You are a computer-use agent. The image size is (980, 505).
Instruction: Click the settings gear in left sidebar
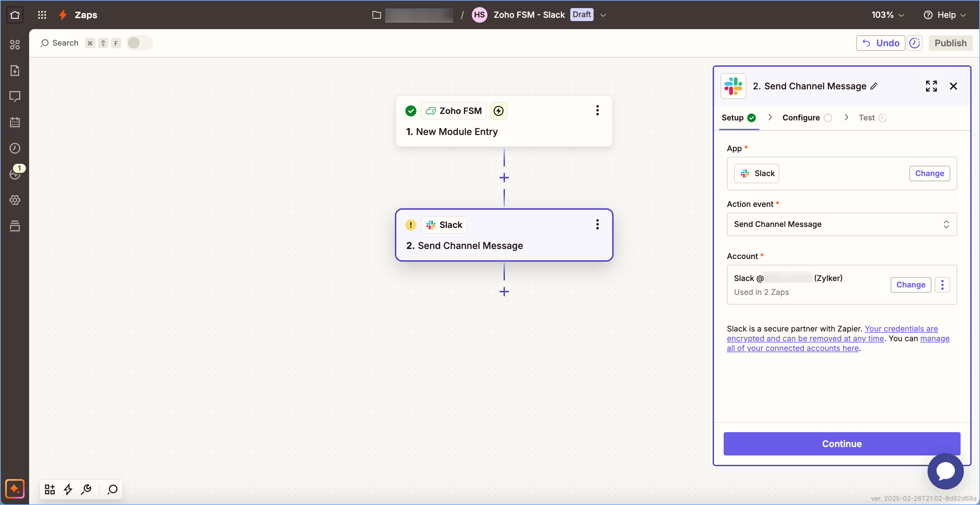pos(15,200)
